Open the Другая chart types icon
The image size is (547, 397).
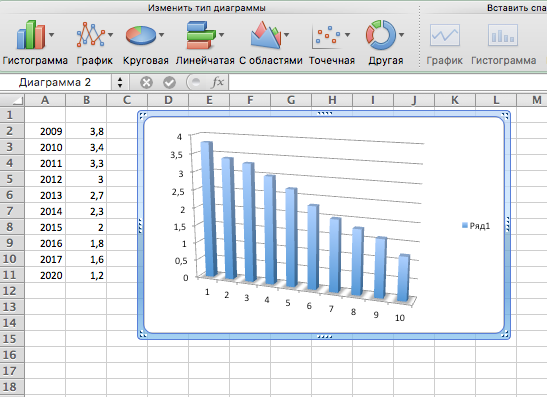click(x=381, y=35)
